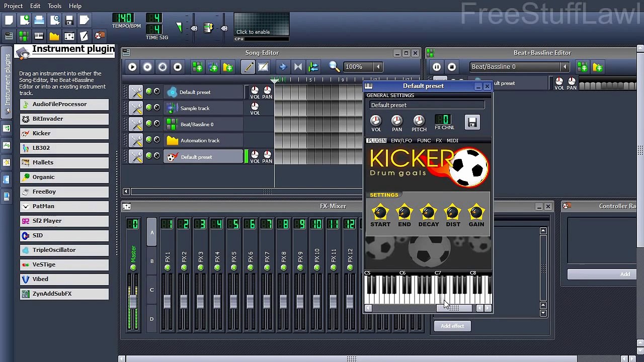Click the after-stop behavior icon in the Song-Editor
The width and height of the screenshot is (644, 362).
313,67
